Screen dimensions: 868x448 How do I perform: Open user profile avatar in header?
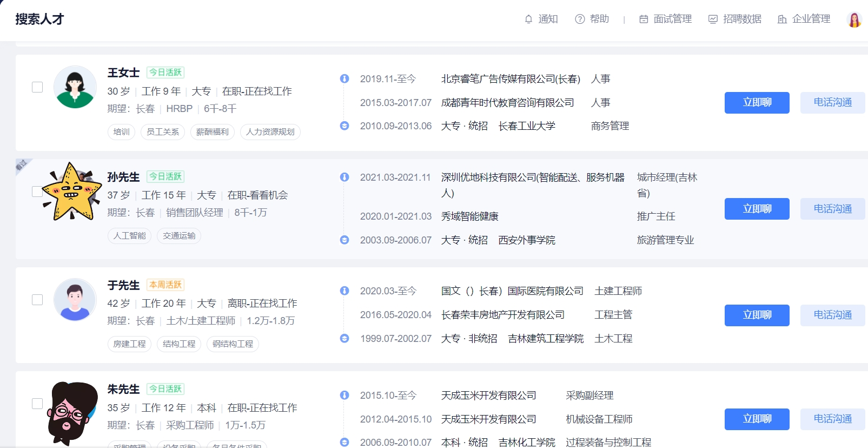[x=854, y=19]
